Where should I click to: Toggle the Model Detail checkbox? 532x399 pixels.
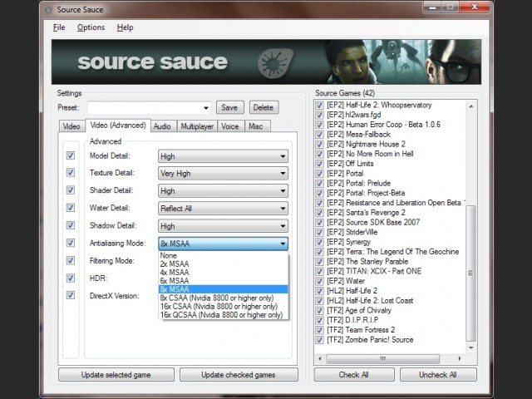pos(71,155)
